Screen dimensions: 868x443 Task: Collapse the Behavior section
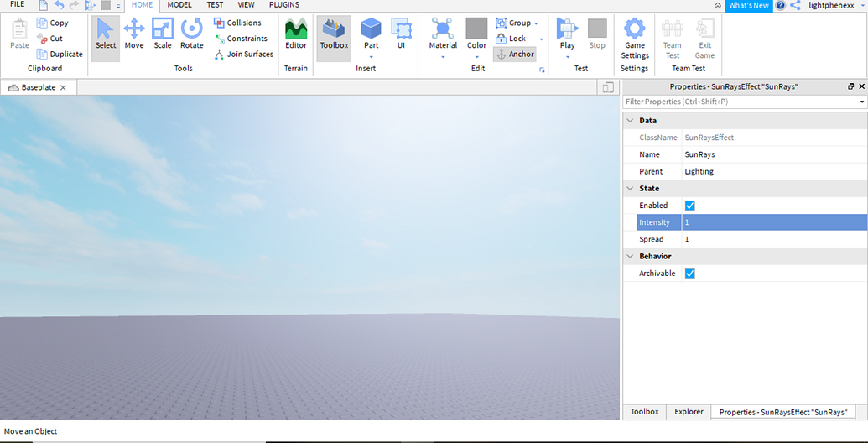630,257
